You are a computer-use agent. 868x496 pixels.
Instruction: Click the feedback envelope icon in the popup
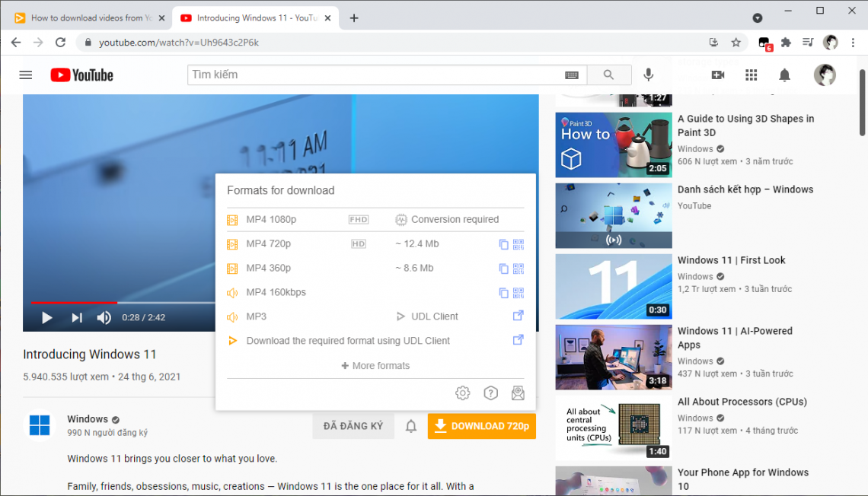click(519, 393)
